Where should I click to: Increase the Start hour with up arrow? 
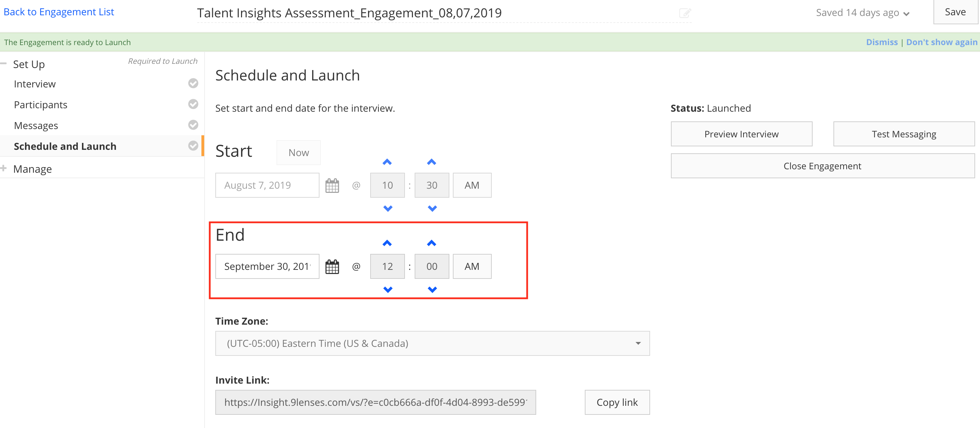click(387, 162)
